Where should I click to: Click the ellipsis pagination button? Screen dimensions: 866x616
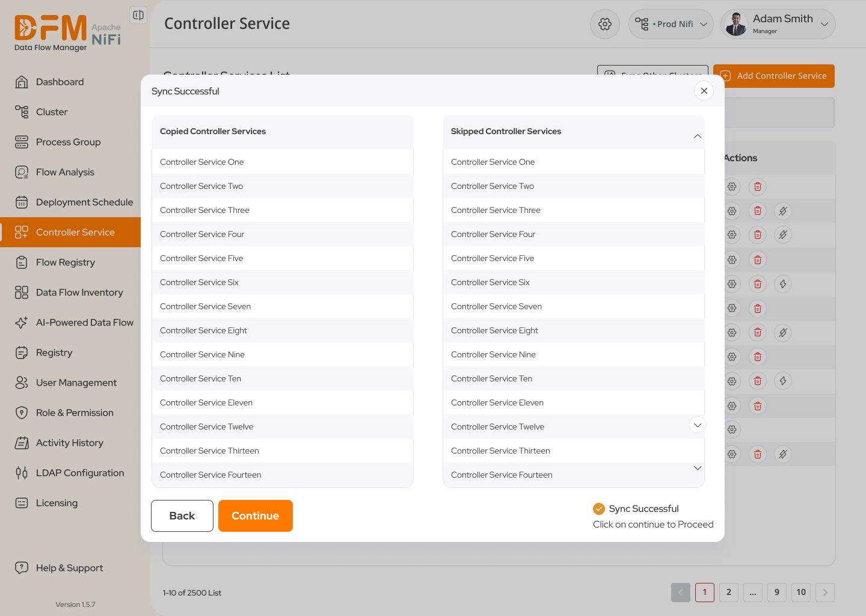click(x=753, y=593)
